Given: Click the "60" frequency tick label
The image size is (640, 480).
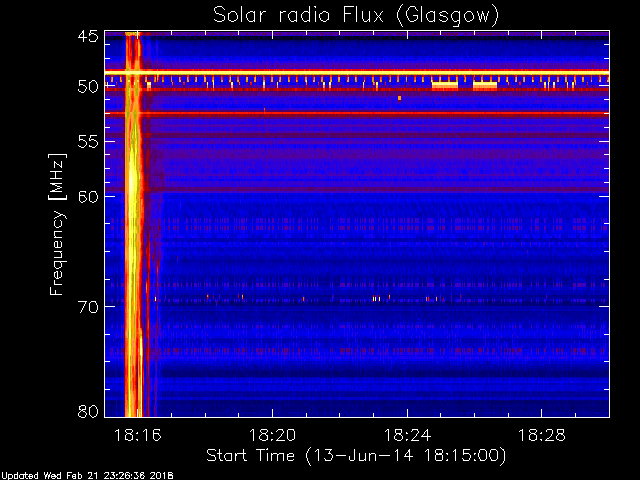Looking at the screenshot, I should point(88,196).
